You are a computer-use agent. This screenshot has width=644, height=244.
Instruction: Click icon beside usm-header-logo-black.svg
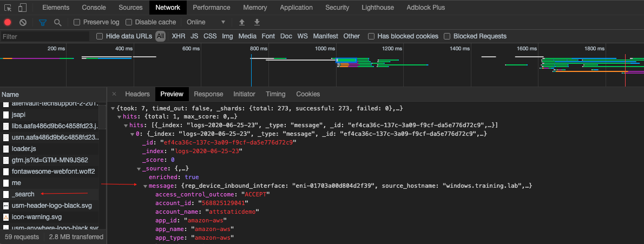(x=6, y=205)
